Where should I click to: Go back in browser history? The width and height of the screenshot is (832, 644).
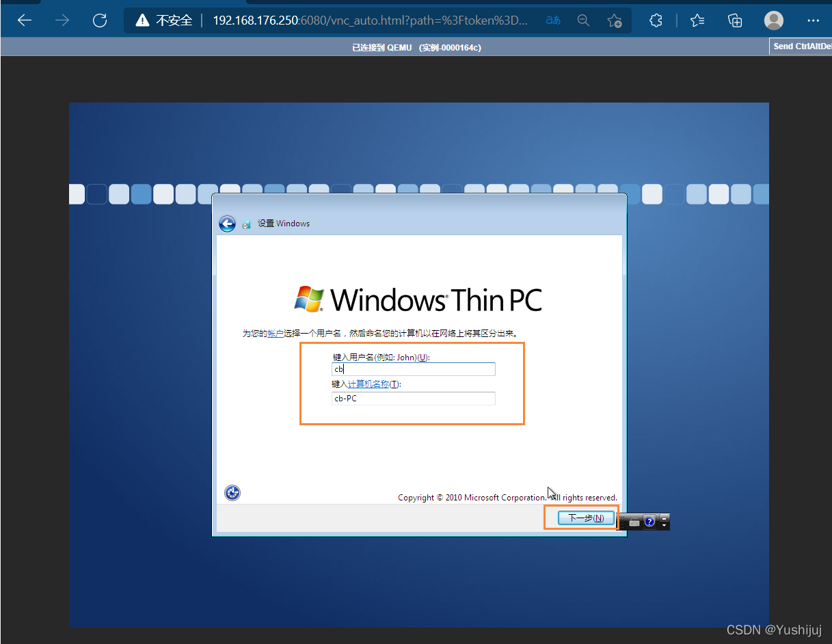25,21
